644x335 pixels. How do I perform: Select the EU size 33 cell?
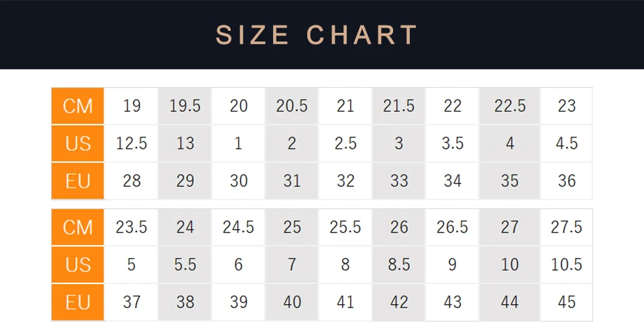(399, 181)
